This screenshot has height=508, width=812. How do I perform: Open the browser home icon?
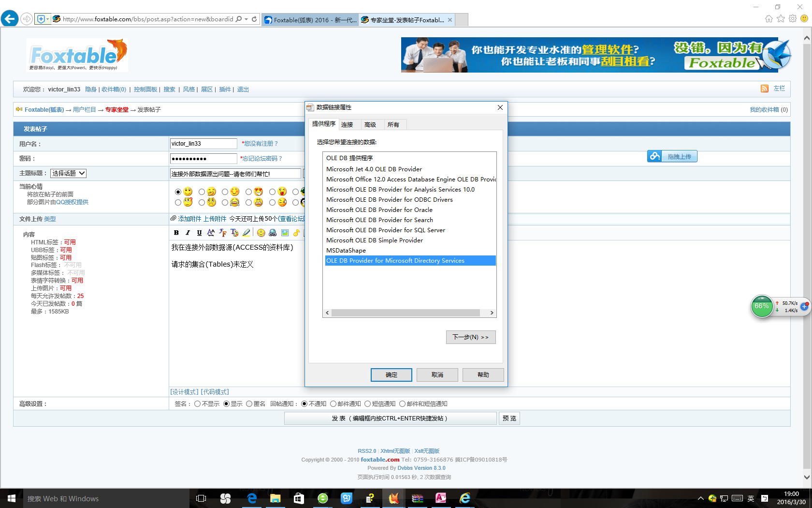[769, 19]
